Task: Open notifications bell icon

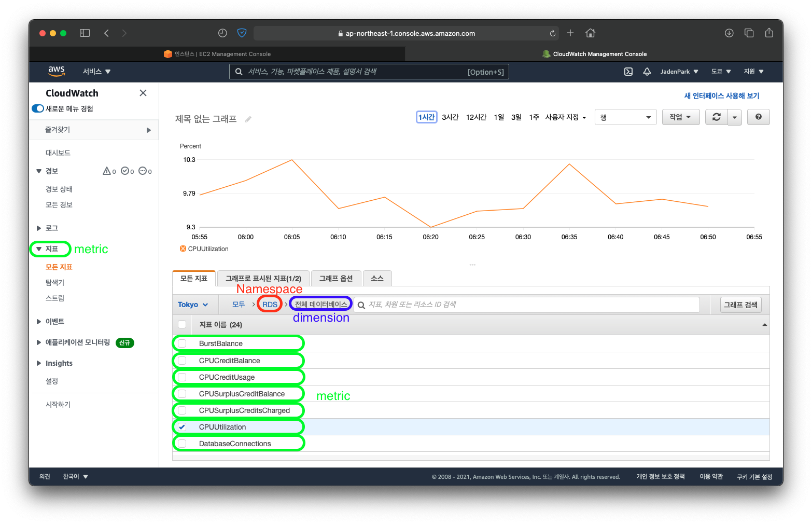Action: coord(647,72)
